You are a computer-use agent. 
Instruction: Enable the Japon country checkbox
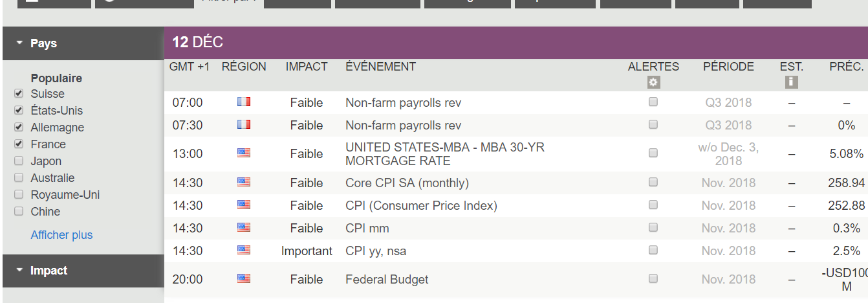click(19, 161)
